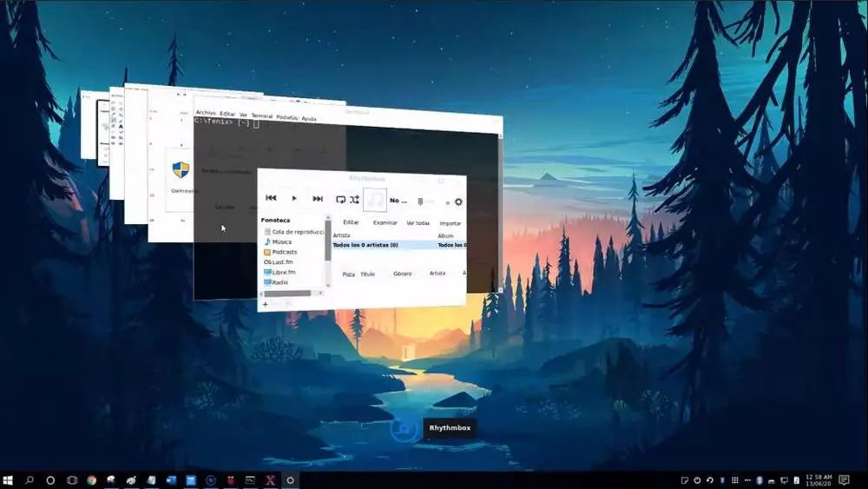Click the play button in Rhythmbox
The image size is (868, 489).
pos(294,198)
